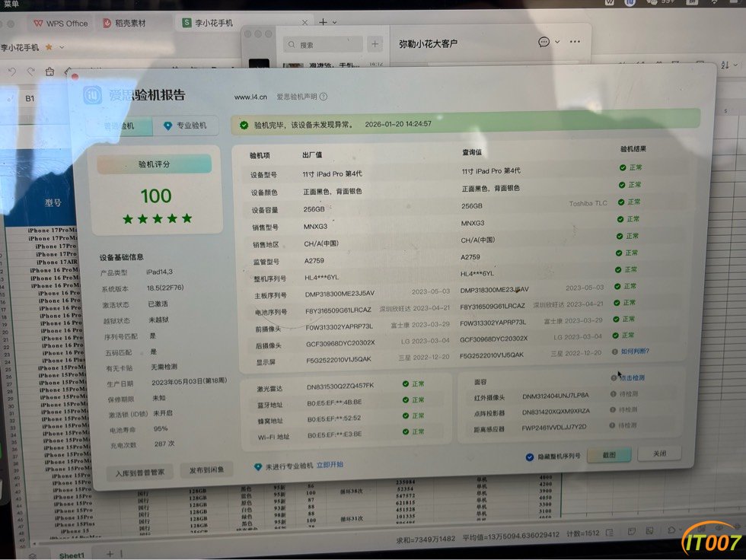Viewport: 746px width, 560px height.
Task: Click the print icon in WPS toolbar
Action: (49, 72)
